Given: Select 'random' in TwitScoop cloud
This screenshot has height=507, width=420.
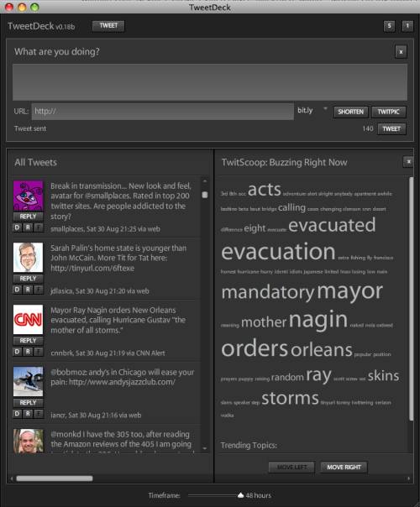Looking at the screenshot, I should coord(287,378).
